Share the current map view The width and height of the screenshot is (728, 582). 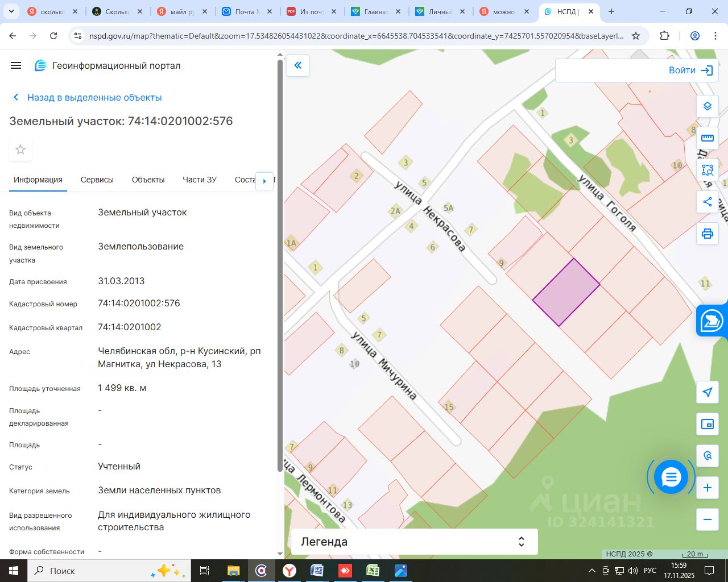coord(707,202)
